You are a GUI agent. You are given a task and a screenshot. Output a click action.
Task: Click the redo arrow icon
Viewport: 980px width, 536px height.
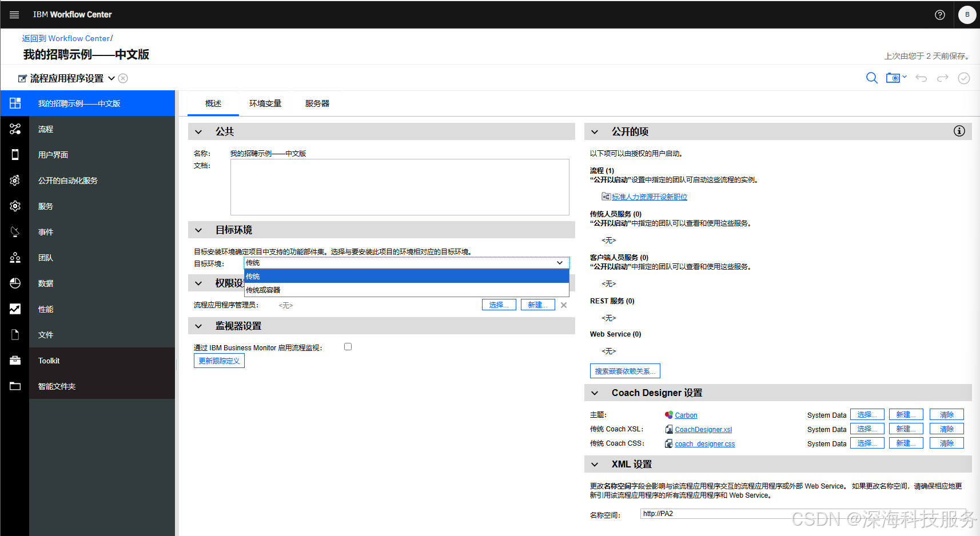tap(943, 78)
